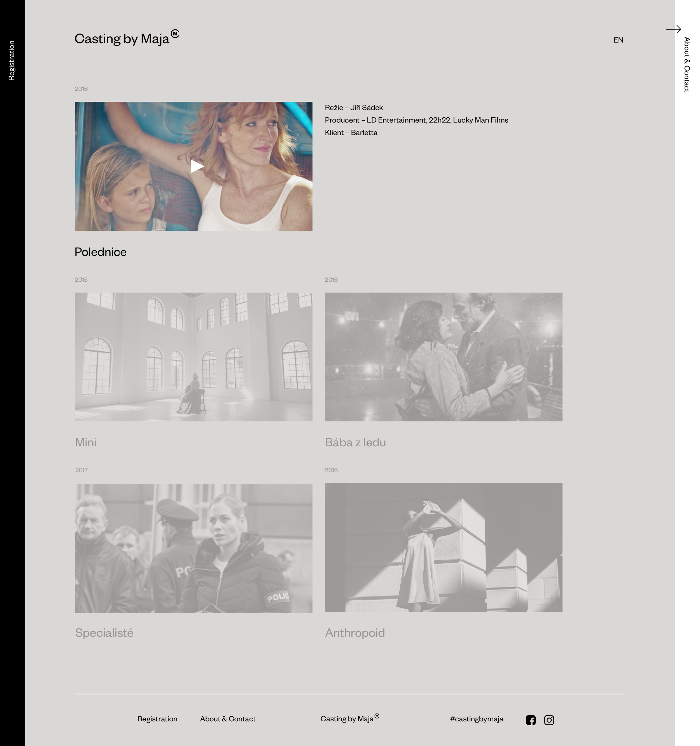Open the vertical Registration sidebar tab
The width and height of the screenshot is (700, 746).
pyautogui.click(x=12, y=61)
